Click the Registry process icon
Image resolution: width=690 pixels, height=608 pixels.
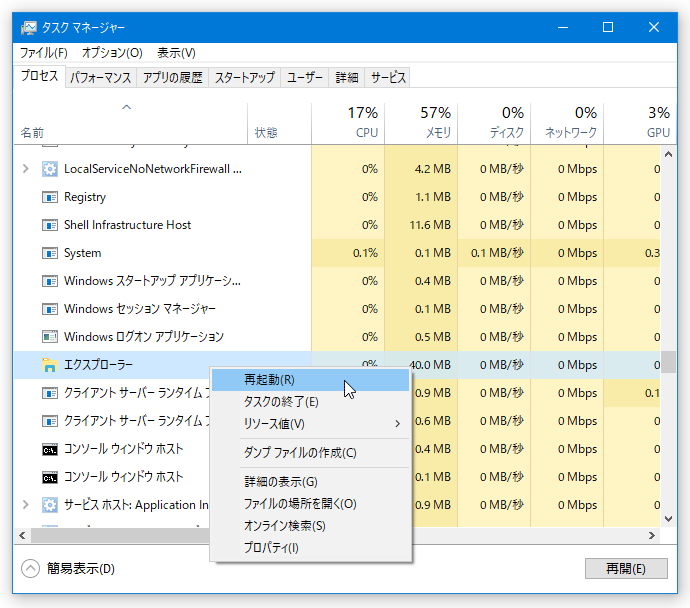click(x=50, y=197)
